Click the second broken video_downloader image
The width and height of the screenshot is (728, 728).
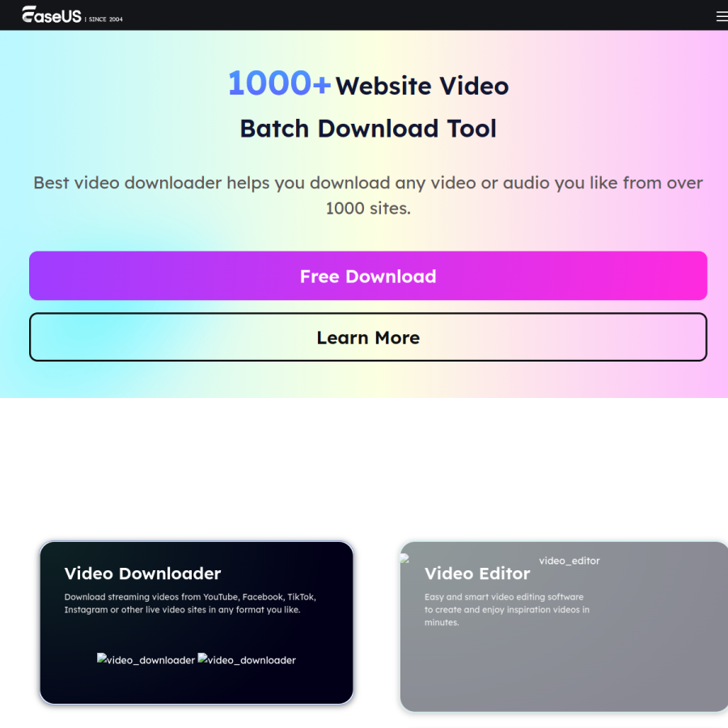coord(247,659)
